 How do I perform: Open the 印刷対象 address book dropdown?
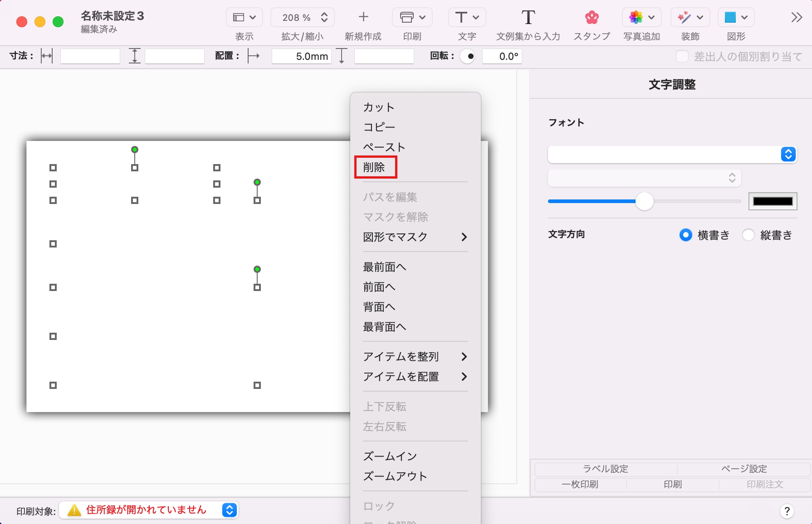pyautogui.click(x=149, y=510)
